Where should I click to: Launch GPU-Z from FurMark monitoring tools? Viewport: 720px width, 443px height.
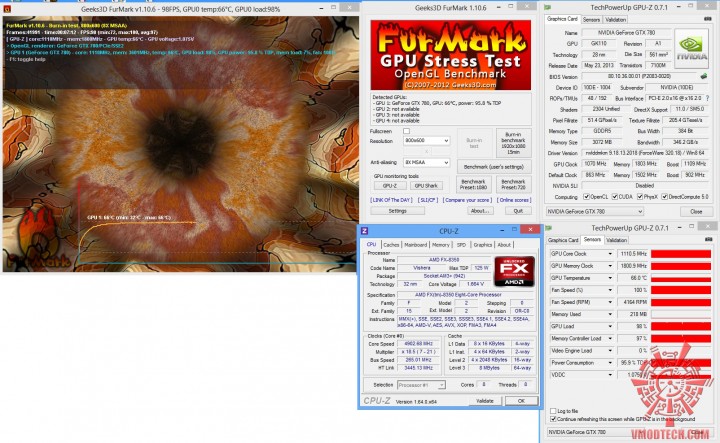pyautogui.click(x=389, y=185)
